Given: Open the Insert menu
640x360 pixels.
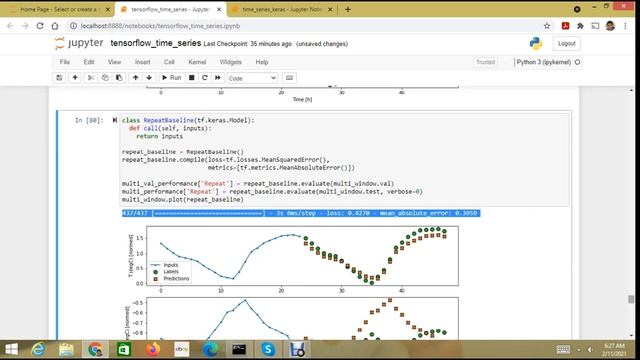Looking at the screenshot, I should [142, 62].
